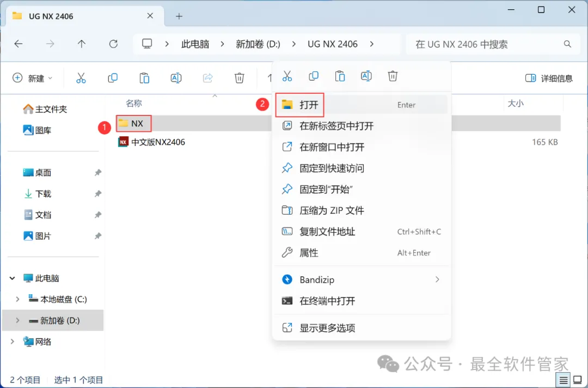Click the Paste icon in the main toolbar
Screen dimensions: 588x388
click(144, 78)
